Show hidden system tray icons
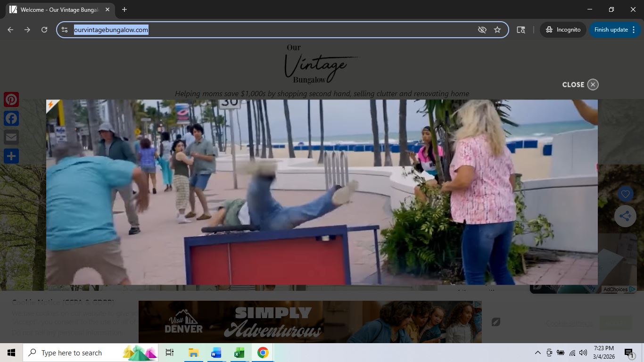Image resolution: width=644 pixels, height=362 pixels. [537, 353]
